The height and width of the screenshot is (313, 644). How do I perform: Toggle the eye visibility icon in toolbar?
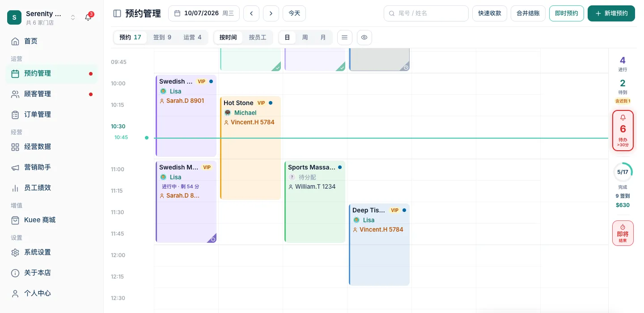coord(364,38)
